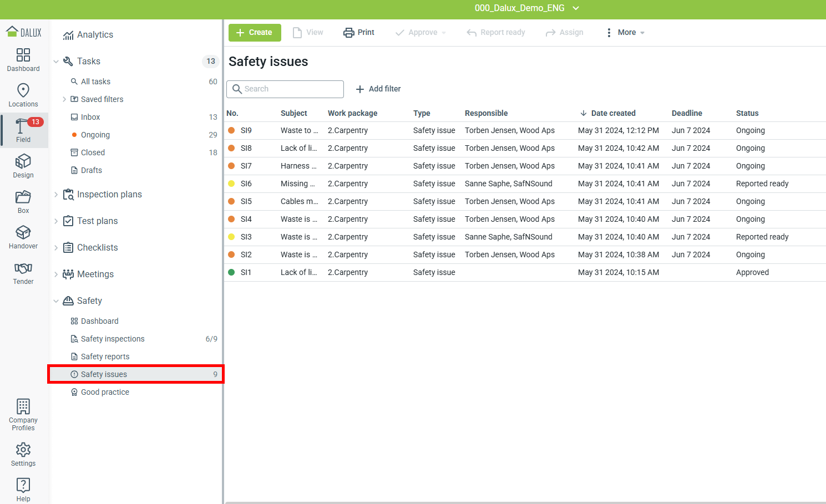The image size is (826, 504).
Task: Collapse the Tasks tree section
Action: point(56,62)
